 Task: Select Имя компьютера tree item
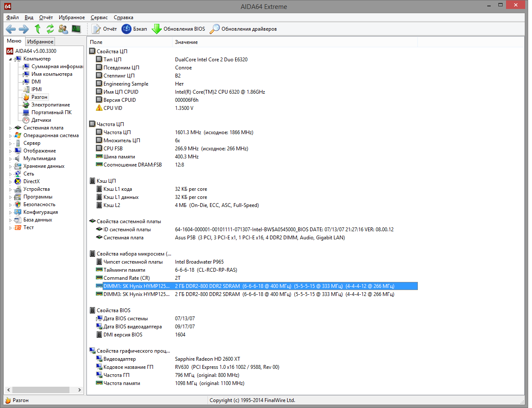click(x=52, y=74)
